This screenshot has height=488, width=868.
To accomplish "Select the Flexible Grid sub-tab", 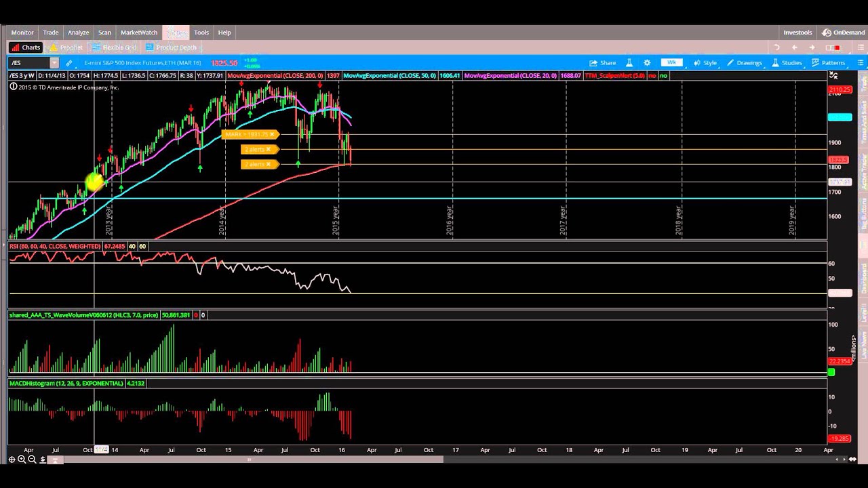I will [115, 47].
